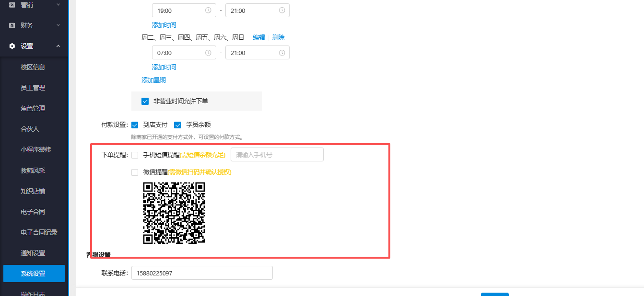Click the marketing (营销) sidebar icon
This screenshot has width=644, height=296.
pyautogui.click(x=12, y=5)
